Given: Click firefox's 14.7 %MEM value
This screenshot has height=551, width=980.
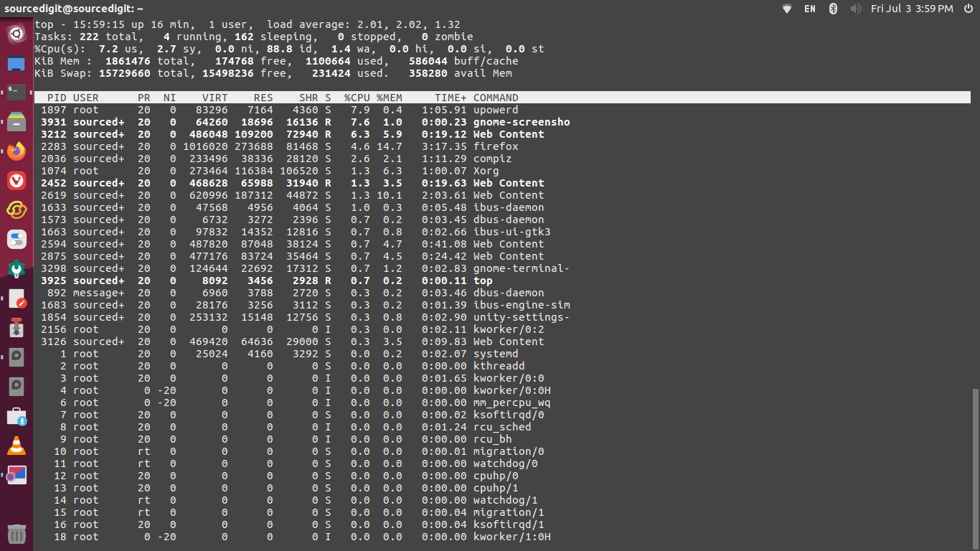Looking at the screenshot, I should (390, 146).
